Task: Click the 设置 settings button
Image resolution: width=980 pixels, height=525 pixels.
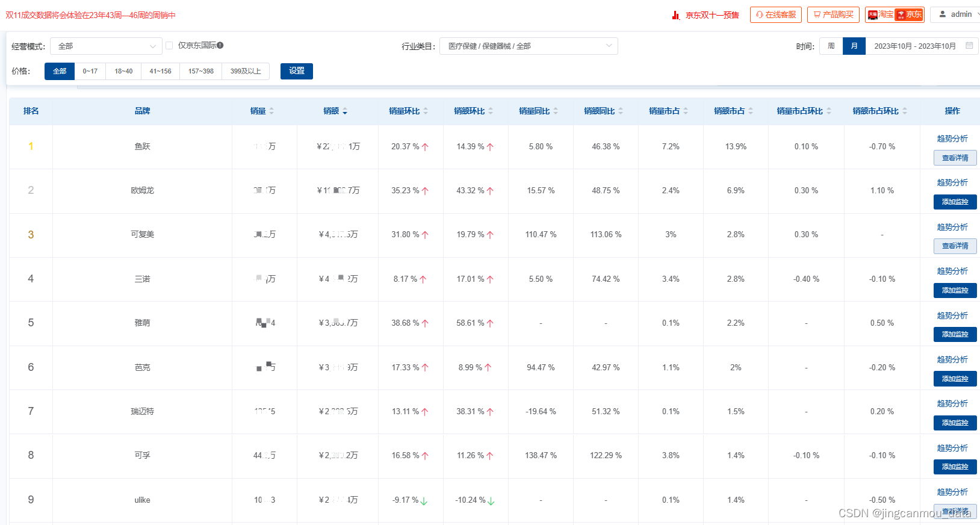Action: pyautogui.click(x=297, y=71)
